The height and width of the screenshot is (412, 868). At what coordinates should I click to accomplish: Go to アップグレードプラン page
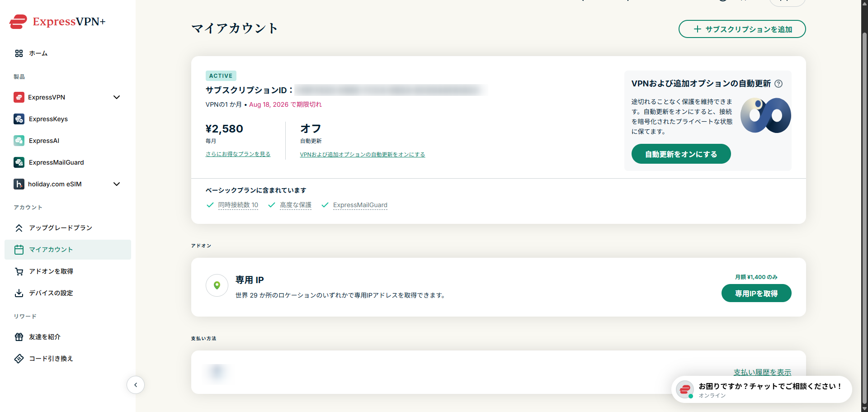tap(68, 228)
